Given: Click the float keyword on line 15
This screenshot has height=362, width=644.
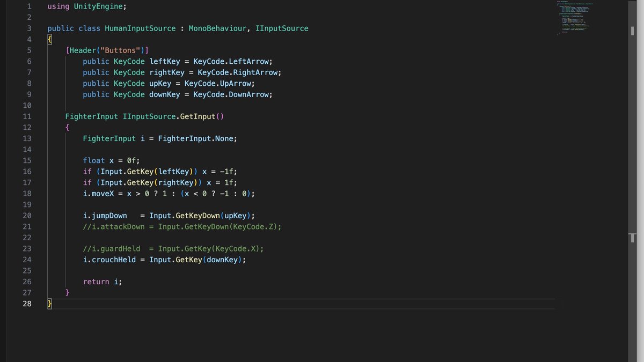Looking at the screenshot, I should point(94,160).
